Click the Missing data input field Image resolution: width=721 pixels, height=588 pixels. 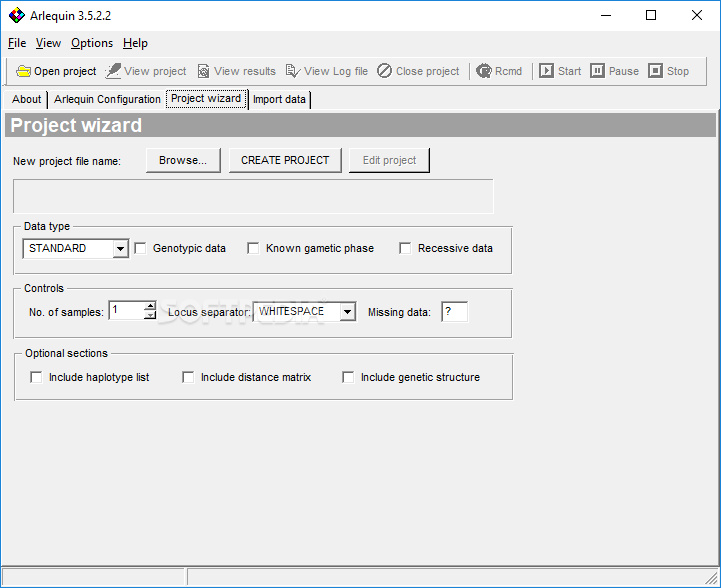(x=454, y=312)
